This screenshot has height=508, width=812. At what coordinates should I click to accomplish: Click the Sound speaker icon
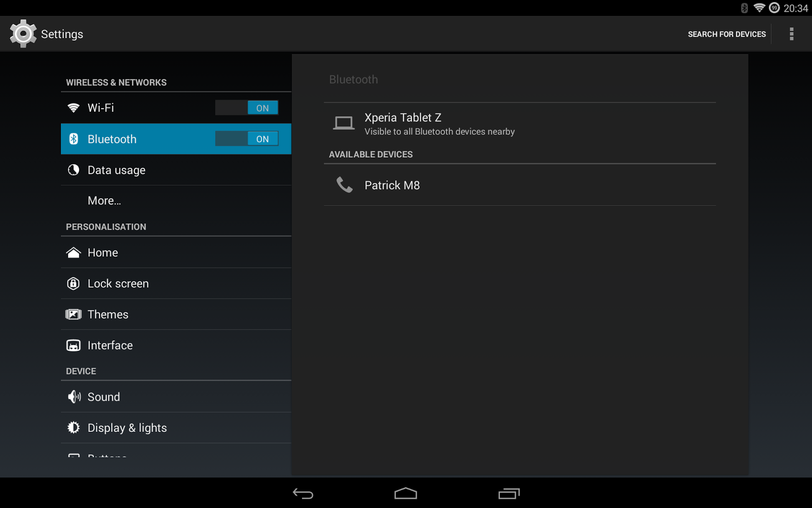click(74, 397)
